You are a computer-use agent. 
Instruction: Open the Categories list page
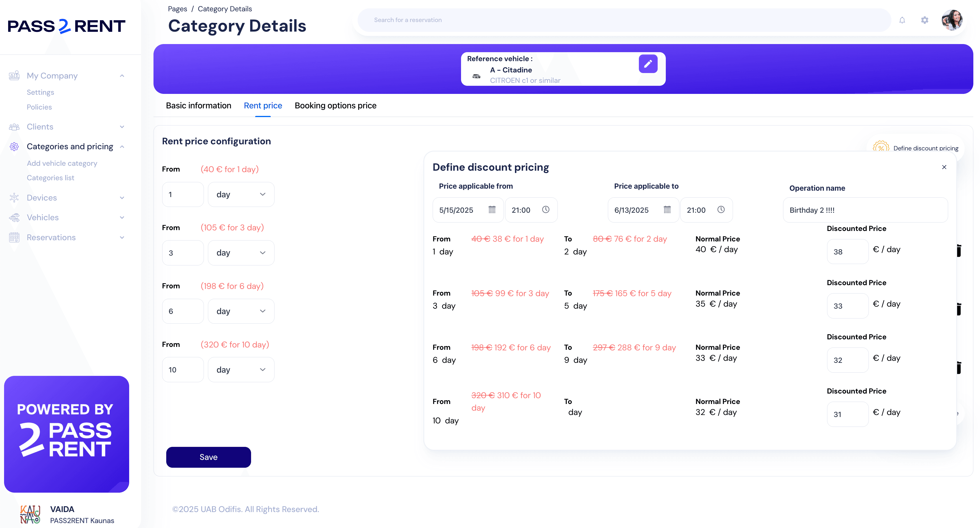click(51, 177)
